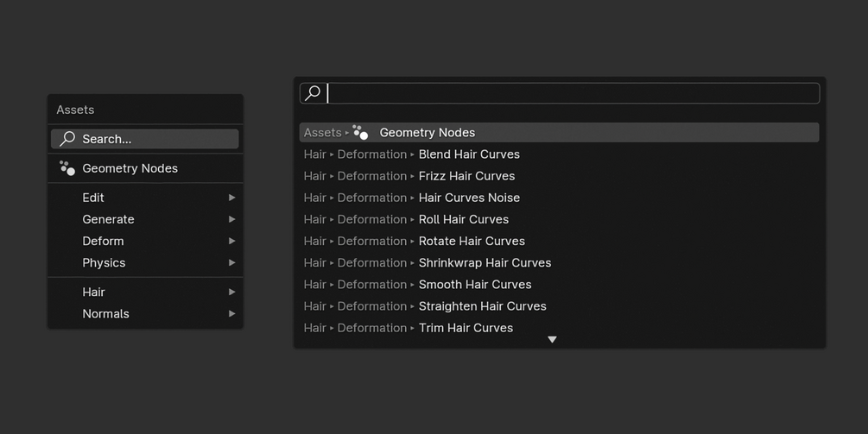This screenshot has height=434, width=868.
Task: Open the Hair submenu
Action: (93, 292)
